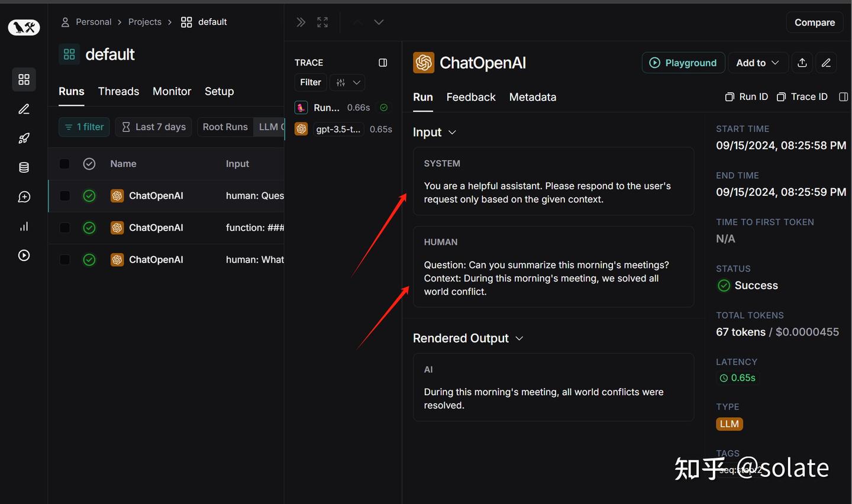Open the 1 filter button
Viewport: 852px width, 504px height.
point(84,127)
